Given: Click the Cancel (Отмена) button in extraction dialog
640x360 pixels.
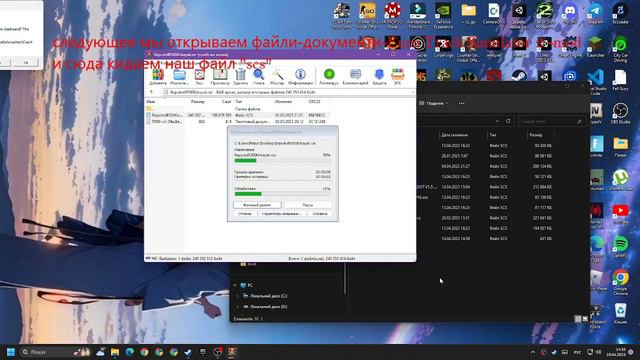Looking at the screenshot, I should coord(245,213).
